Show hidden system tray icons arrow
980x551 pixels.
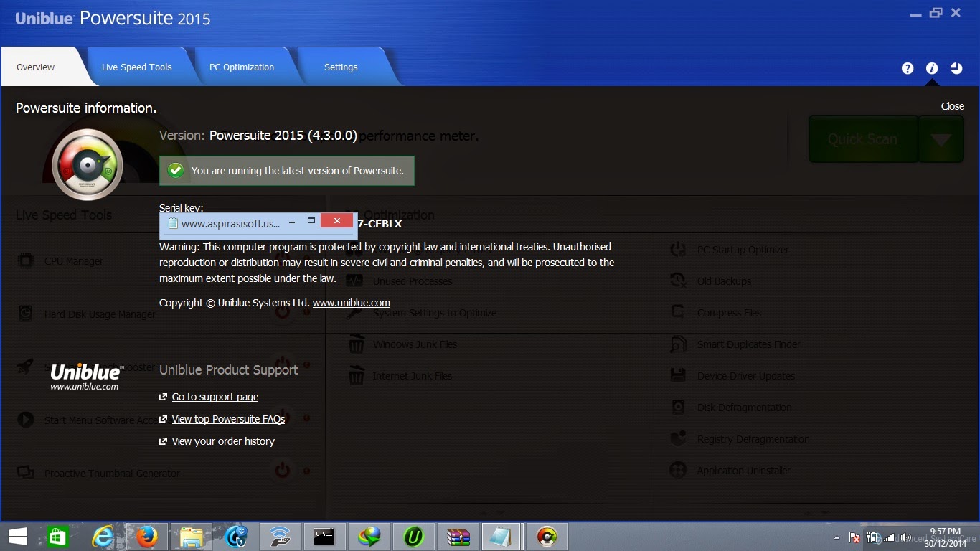click(837, 537)
